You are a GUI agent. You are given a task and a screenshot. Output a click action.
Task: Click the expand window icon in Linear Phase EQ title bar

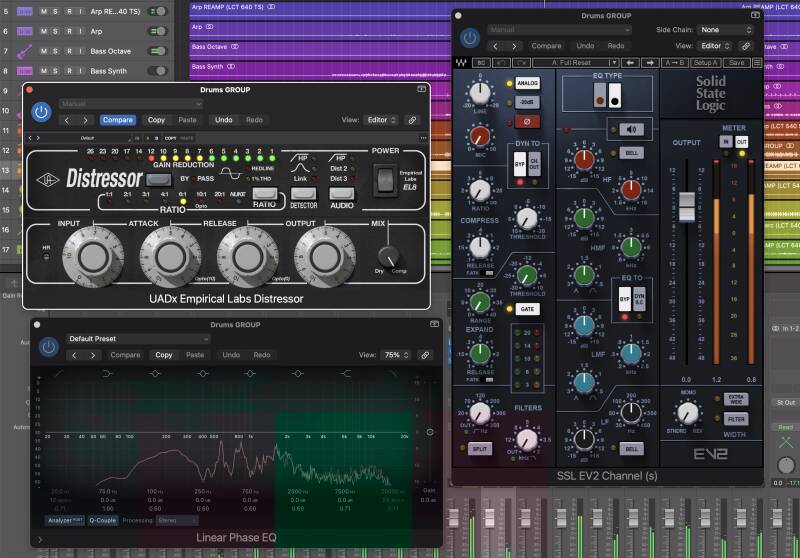(x=434, y=324)
